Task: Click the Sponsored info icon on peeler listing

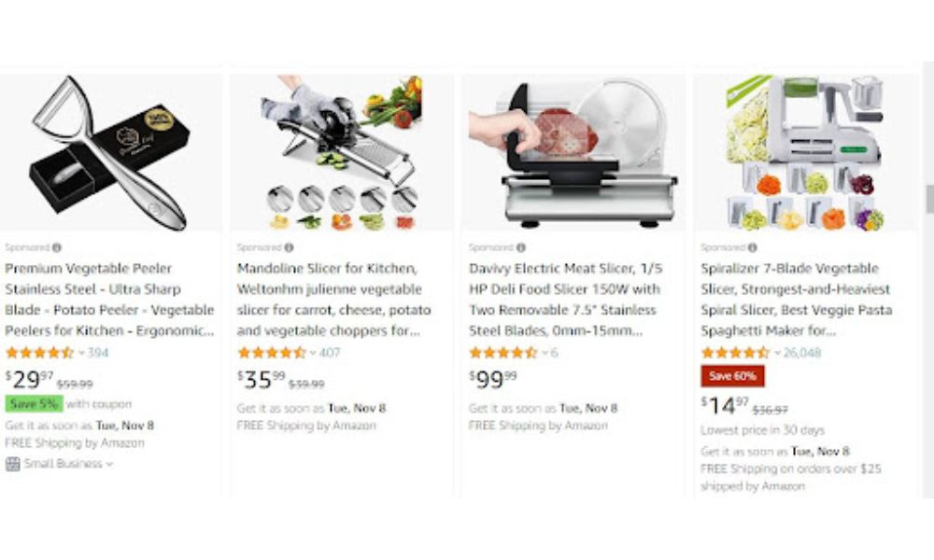Action: tap(57, 247)
